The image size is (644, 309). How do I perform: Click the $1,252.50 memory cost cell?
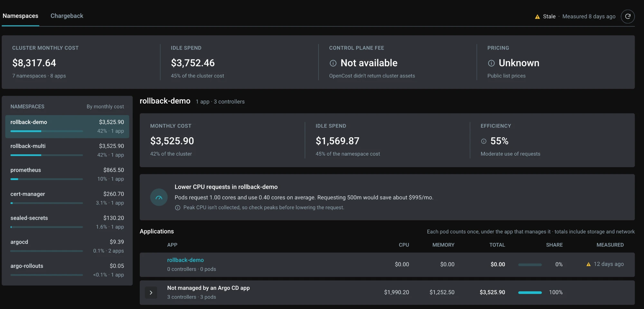point(442,292)
